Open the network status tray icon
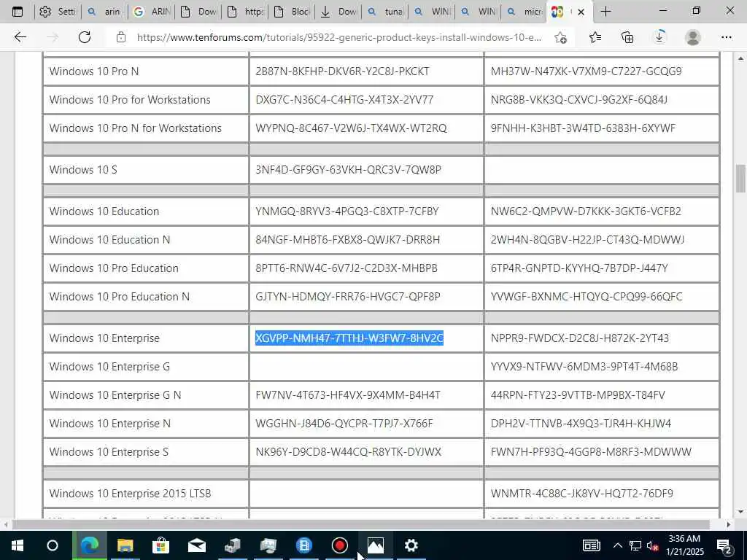Screen dimensions: 747x560 click(635, 545)
